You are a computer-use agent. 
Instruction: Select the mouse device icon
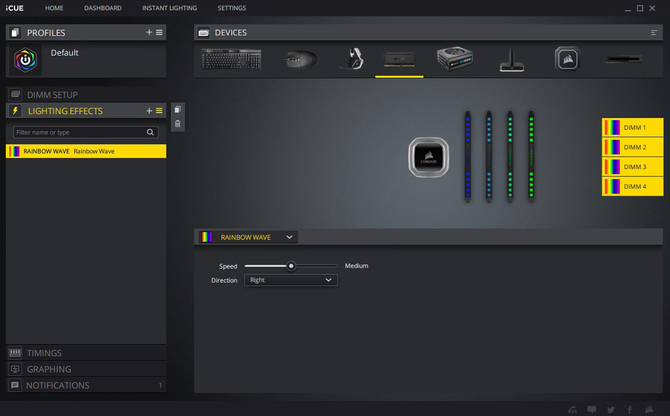point(301,59)
